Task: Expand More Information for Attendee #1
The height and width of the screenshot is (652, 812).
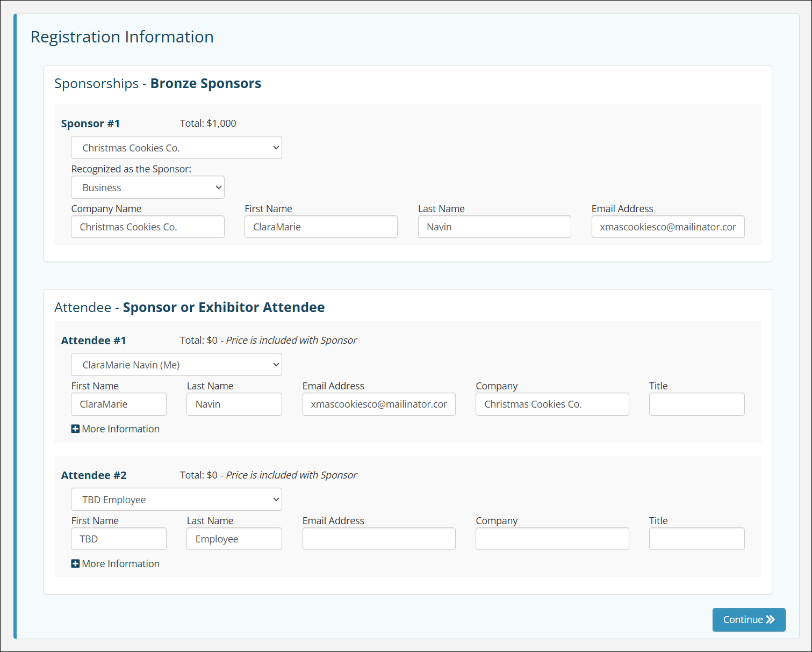Action: (x=116, y=429)
